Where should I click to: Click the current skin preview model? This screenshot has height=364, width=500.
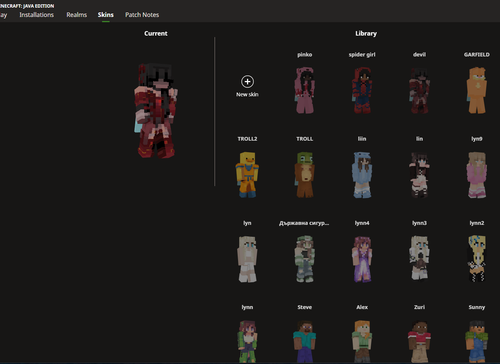click(156, 111)
